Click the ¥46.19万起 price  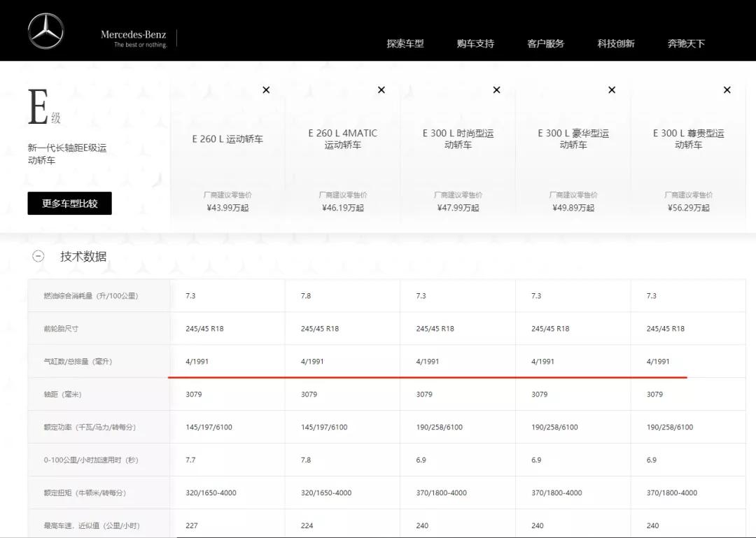point(343,208)
